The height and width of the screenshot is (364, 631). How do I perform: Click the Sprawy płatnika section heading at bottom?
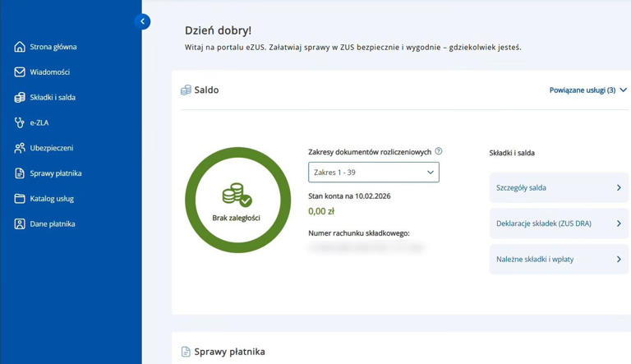coord(229,352)
